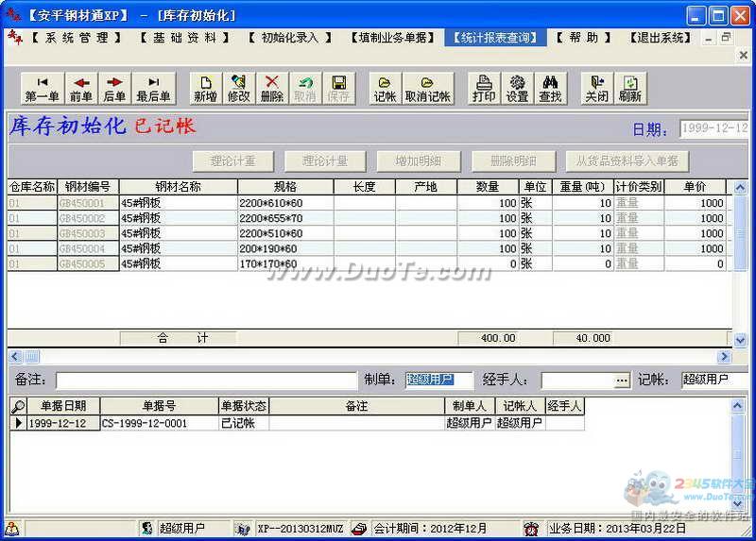Click the 单据号 column header
The height and width of the screenshot is (541, 756).
159,406
